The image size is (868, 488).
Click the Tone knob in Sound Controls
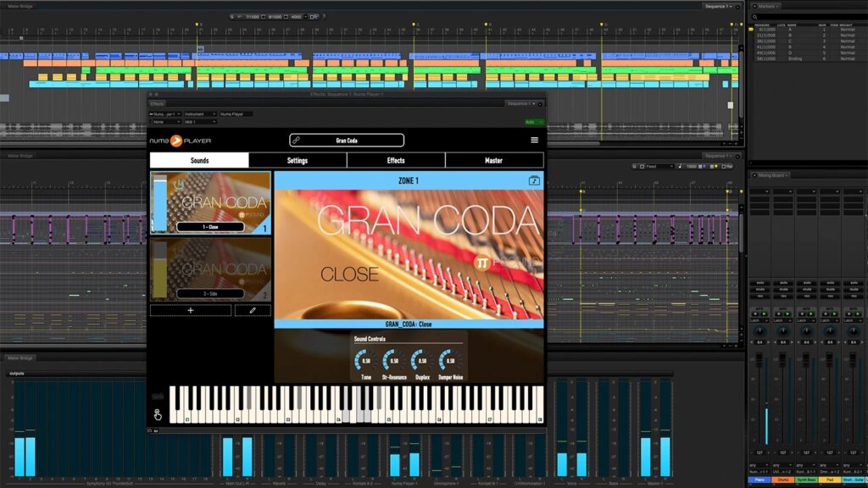pos(365,361)
